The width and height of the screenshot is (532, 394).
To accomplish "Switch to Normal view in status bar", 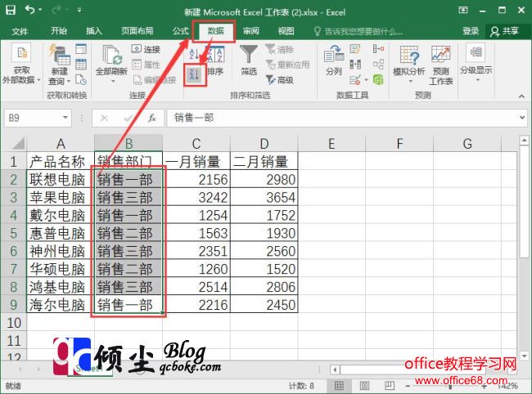I will (x=339, y=386).
